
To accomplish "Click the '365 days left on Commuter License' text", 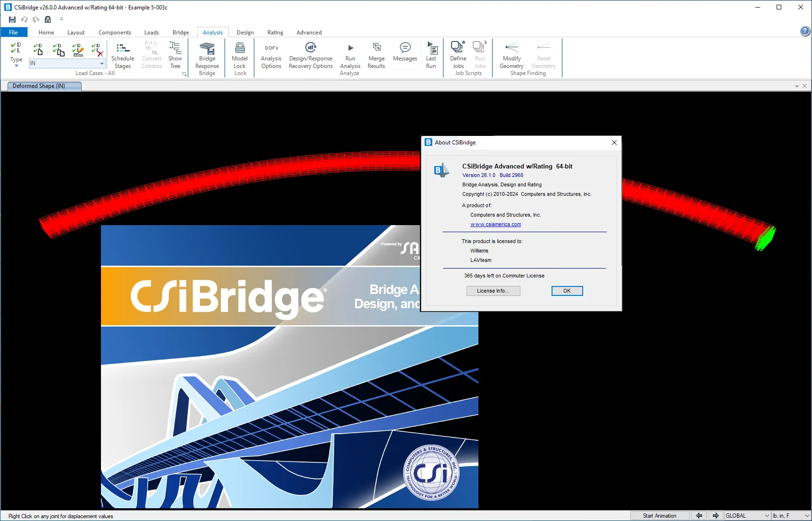I will coord(504,276).
